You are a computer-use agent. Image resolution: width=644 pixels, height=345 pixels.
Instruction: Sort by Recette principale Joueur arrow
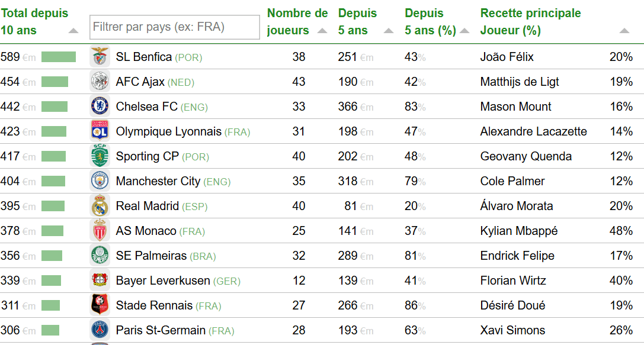pos(624,31)
